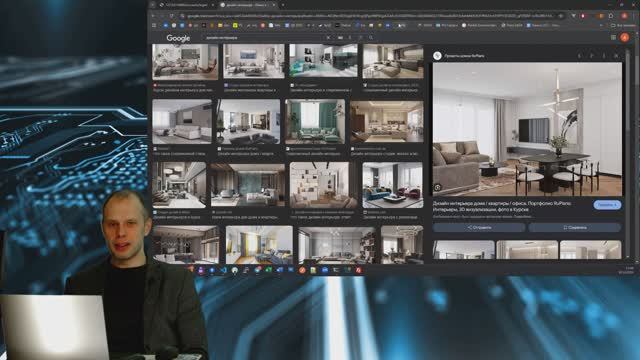The width and height of the screenshot is (640, 360).
Task: Open the Google account avatar on the page
Action: click(624, 37)
